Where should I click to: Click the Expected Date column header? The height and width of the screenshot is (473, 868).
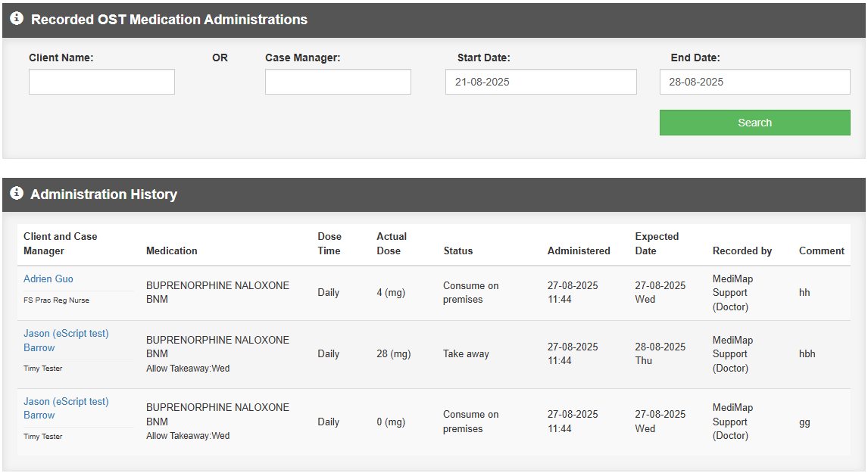point(657,244)
